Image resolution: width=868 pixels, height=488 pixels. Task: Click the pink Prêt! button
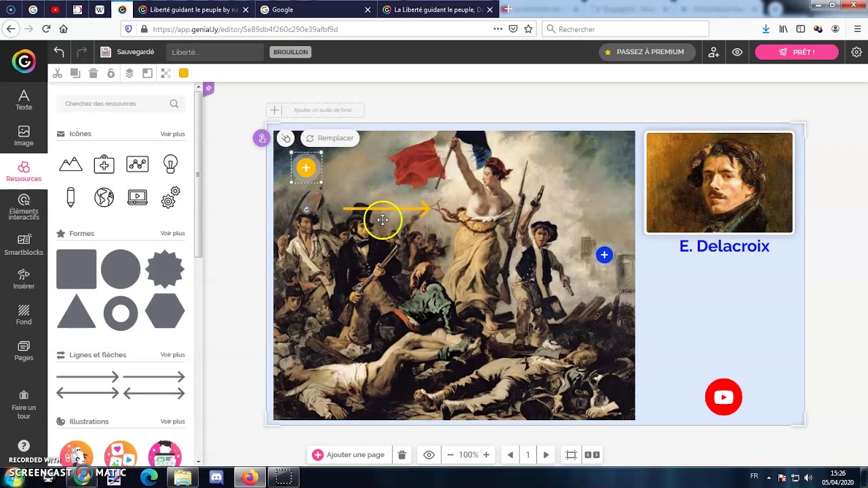797,52
